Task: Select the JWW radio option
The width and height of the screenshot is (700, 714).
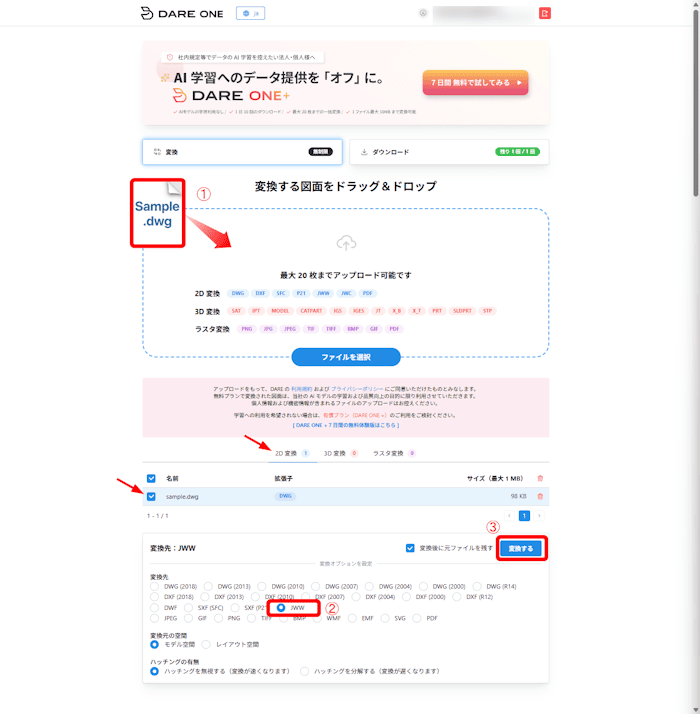Action: 281,607
